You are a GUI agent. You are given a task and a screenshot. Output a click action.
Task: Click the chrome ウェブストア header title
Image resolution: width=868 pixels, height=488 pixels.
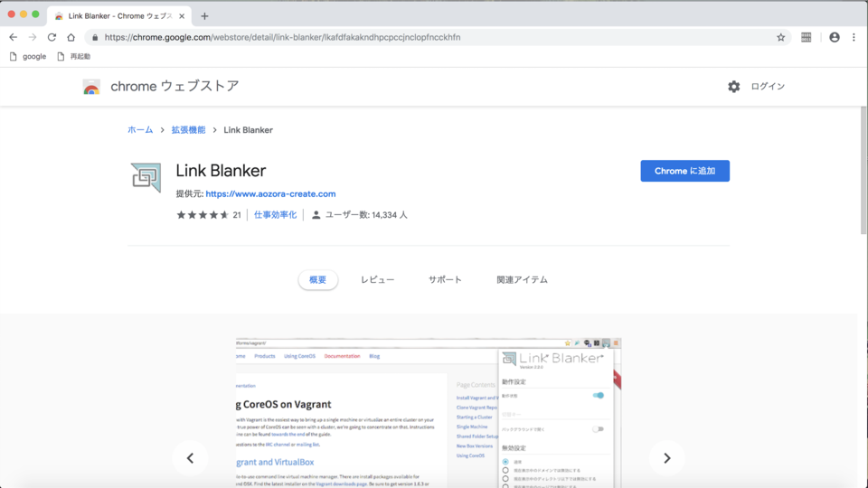point(175,87)
